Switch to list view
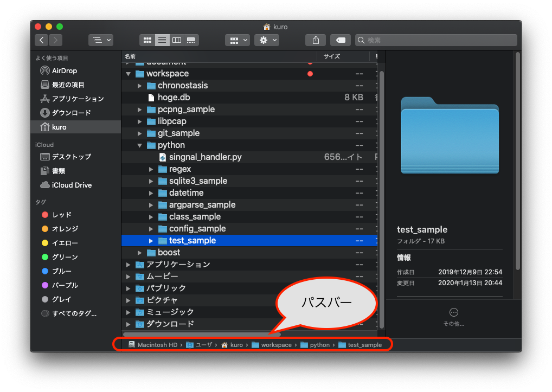552x392 pixels. click(x=162, y=40)
